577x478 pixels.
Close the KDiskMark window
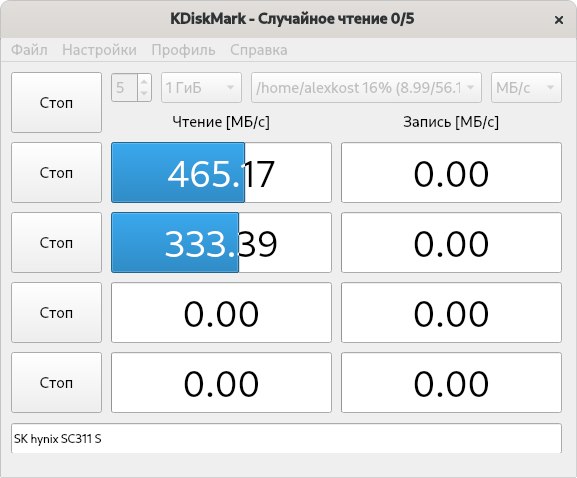(x=559, y=20)
